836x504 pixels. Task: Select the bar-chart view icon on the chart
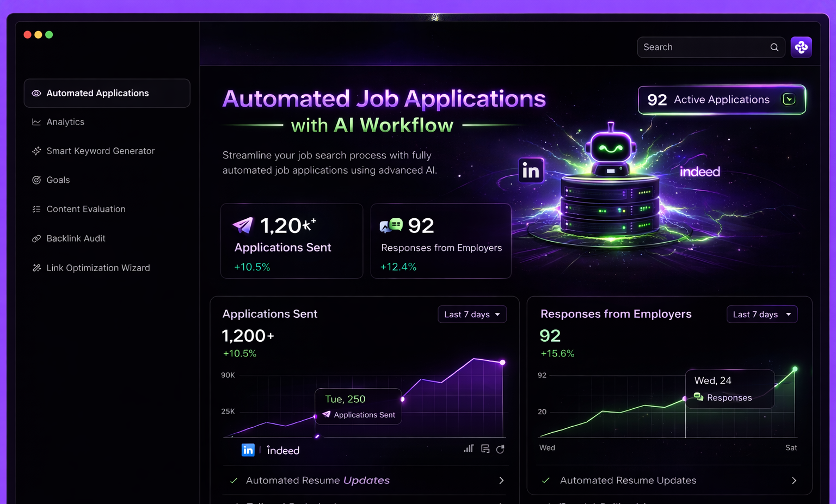[x=469, y=449]
